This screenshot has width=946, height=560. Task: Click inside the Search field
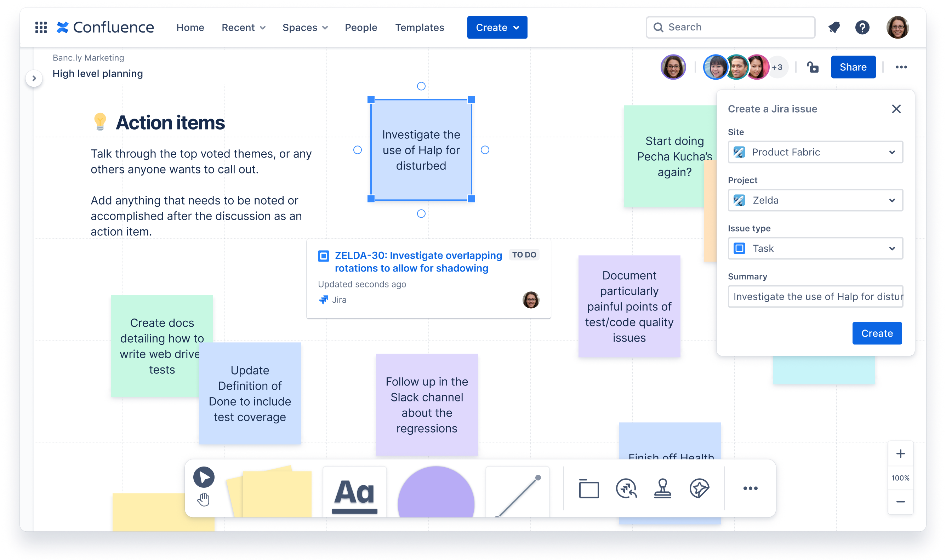730,27
